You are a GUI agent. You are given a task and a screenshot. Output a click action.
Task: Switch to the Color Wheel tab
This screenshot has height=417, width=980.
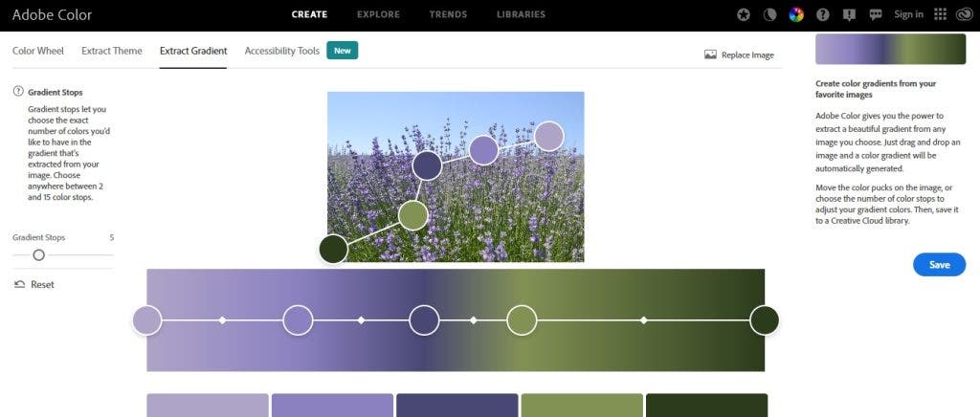pyautogui.click(x=38, y=52)
